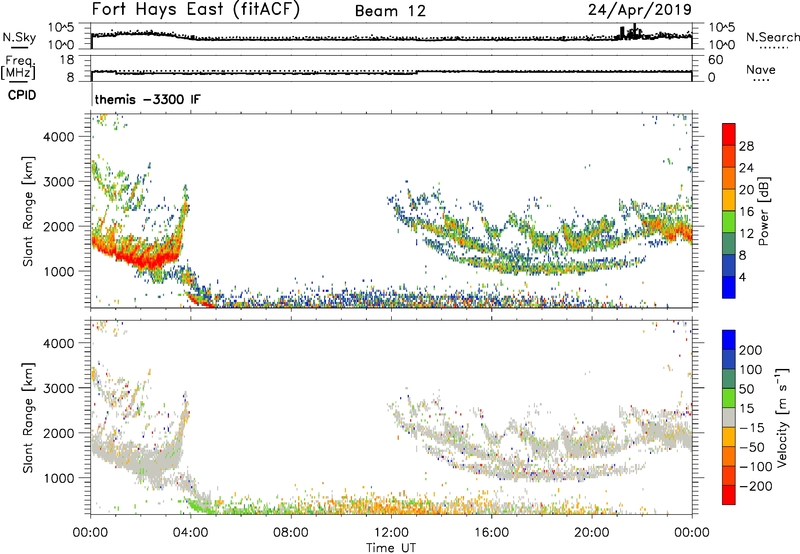This screenshot has width=800, height=554.
Task: Click the 'Nave' legend label
Action: [x=761, y=70]
